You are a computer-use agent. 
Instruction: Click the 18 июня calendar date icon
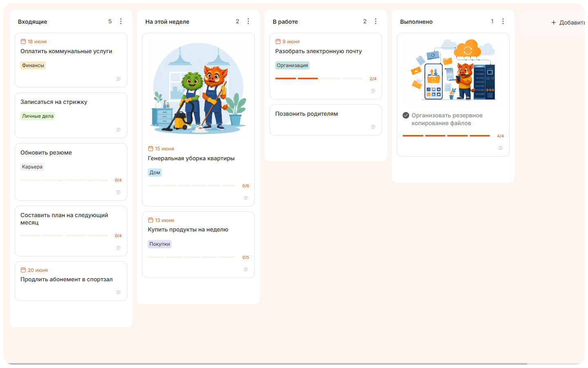(23, 41)
